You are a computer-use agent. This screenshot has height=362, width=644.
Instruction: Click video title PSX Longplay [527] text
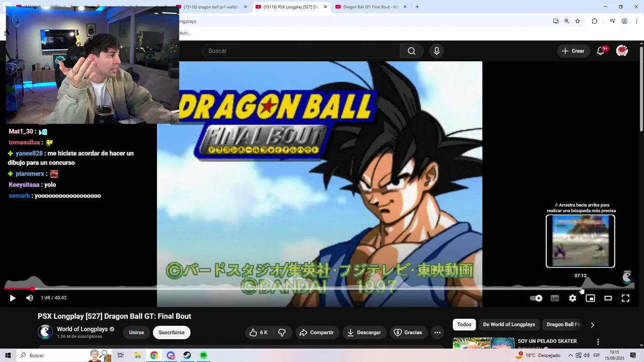(x=114, y=316)
